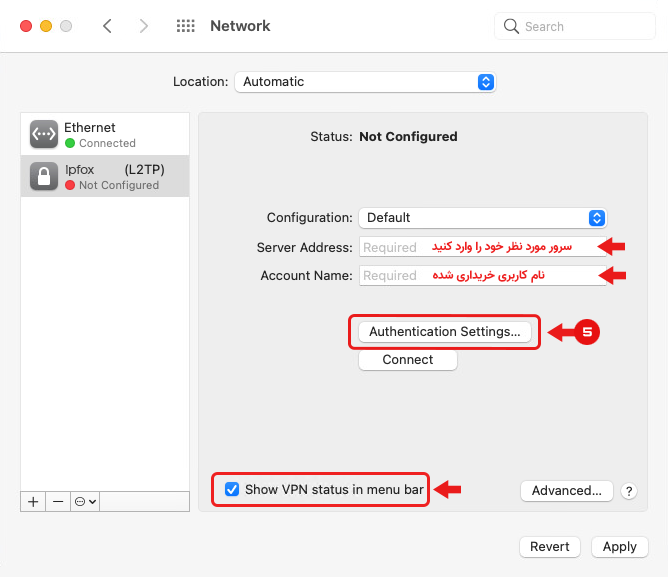Select the Ipfox VPN lock icon
Image resolution: width=668 pixels, height=577 pixels.
tap(44, 176)
